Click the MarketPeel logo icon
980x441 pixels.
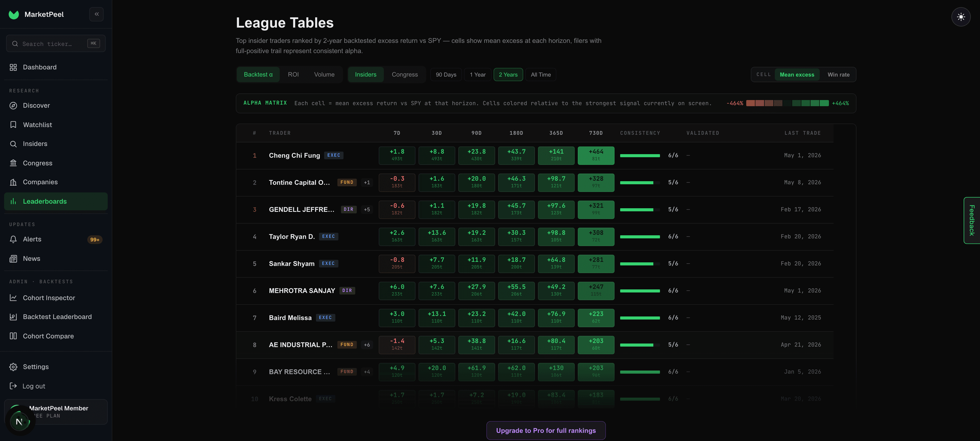(14, 15)
